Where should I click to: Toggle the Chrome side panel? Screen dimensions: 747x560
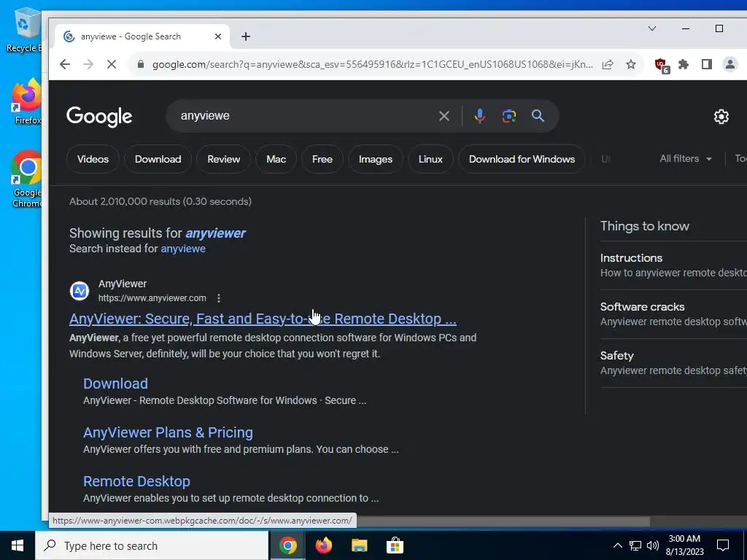(706, 64)
